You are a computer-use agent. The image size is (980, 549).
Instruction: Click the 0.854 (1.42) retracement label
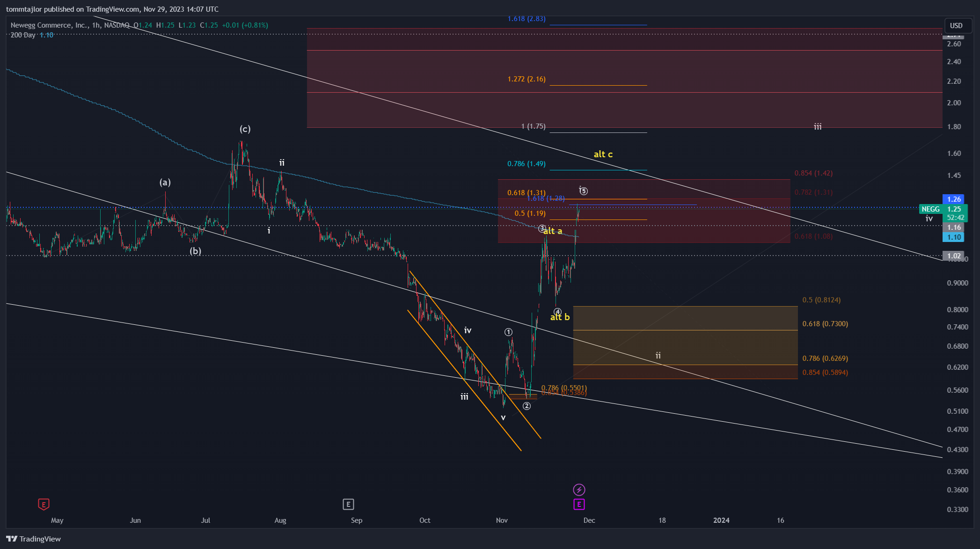coord(813,173)
